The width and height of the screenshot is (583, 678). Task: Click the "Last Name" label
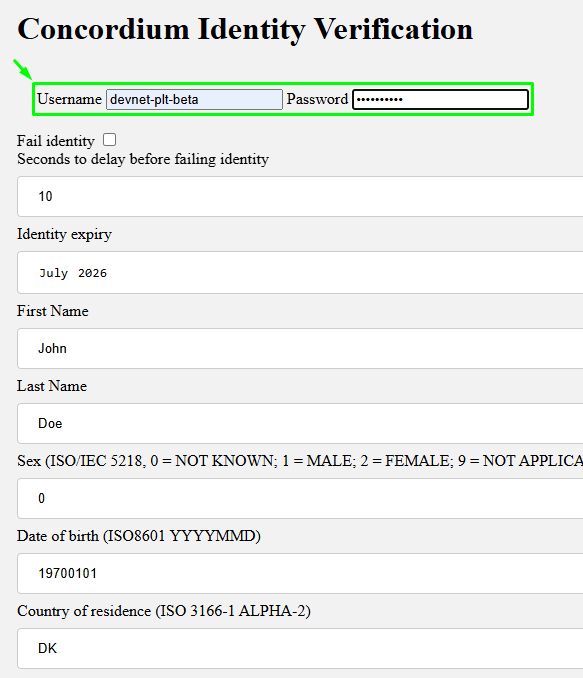[x=52, y=386]
